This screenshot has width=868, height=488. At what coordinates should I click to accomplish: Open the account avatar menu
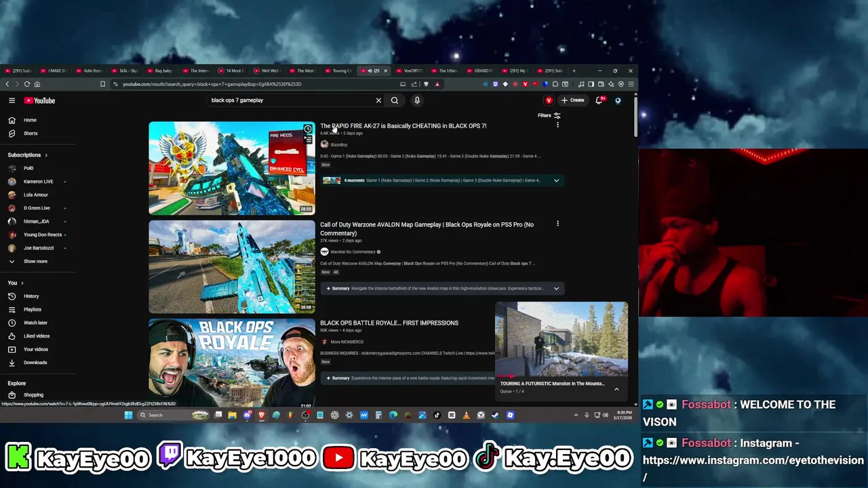[618, 100]
